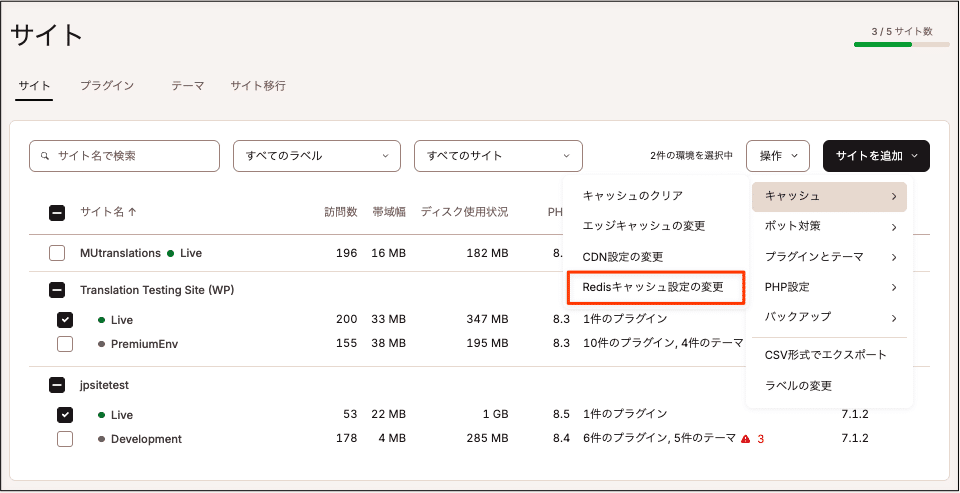Viewport: 960px width, 493px height.
Task: Click the 3 / 5 サイト数 label
Action: (x=902, y=31)
